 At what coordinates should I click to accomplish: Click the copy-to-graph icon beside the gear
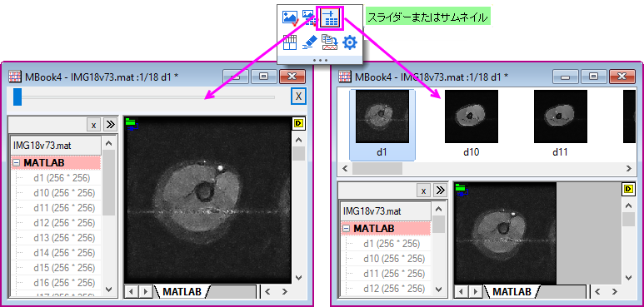(x=329, y=42)
